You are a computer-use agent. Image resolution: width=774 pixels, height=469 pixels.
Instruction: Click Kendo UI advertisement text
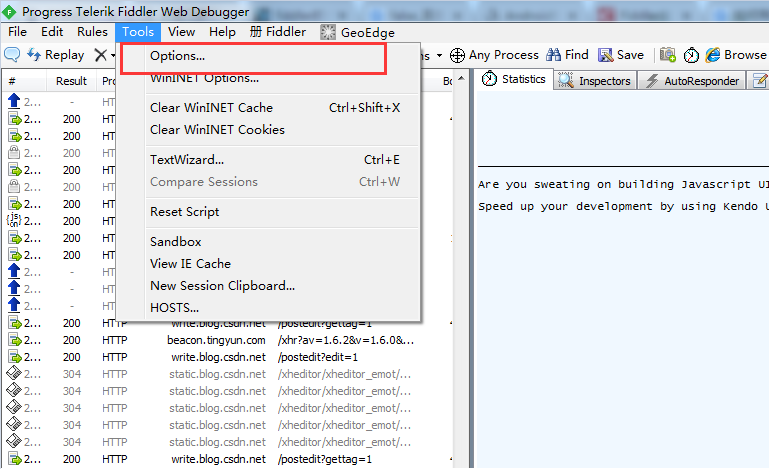(623, 206)
